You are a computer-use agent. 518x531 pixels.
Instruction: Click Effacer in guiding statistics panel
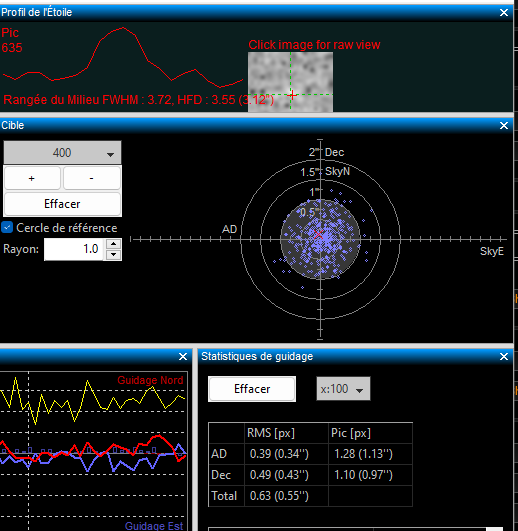coord(252,389)
